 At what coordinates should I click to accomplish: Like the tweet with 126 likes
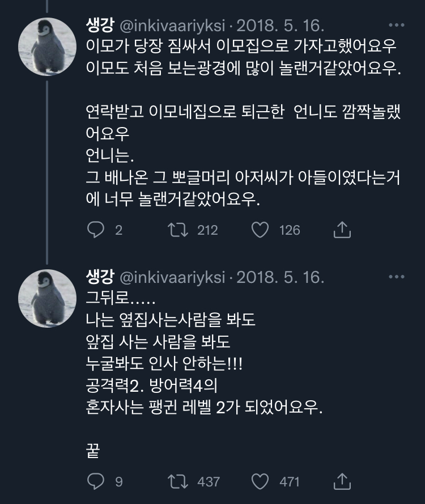tap(260, 230)
